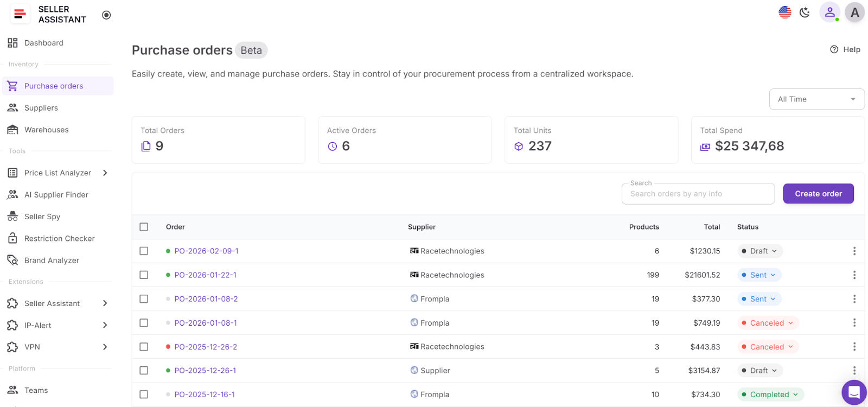This screenshot has width=868, height=407.
Task: Toggle dark mode moon icon
Action: pyautogui.click(x=805, y=12)
